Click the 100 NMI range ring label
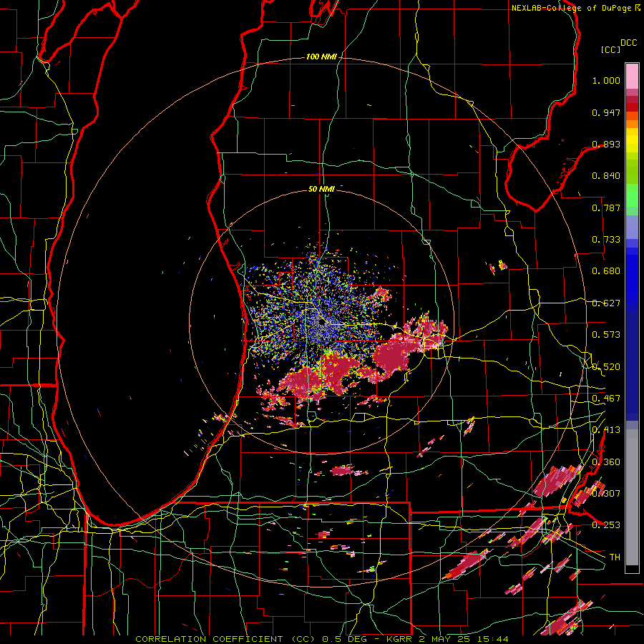Image resolution: width=644 pixels, height=644 pixels. [x=321, y=57]
